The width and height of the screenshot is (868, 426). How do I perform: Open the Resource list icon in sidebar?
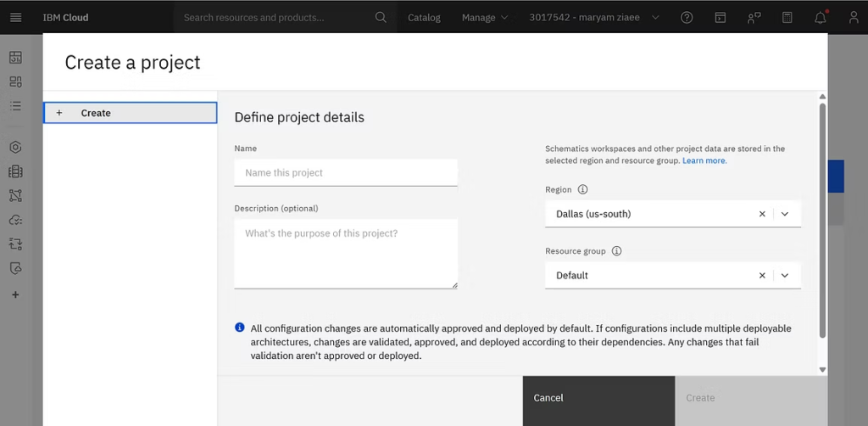coord(15,106)
